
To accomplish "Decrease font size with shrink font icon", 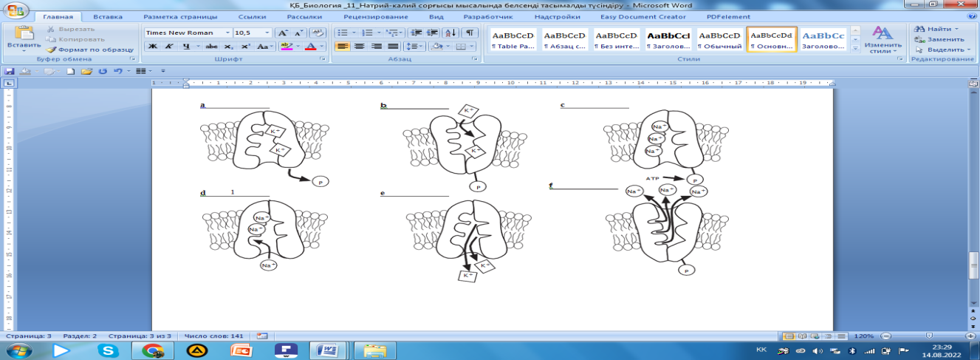I will [x=298, y=33].
